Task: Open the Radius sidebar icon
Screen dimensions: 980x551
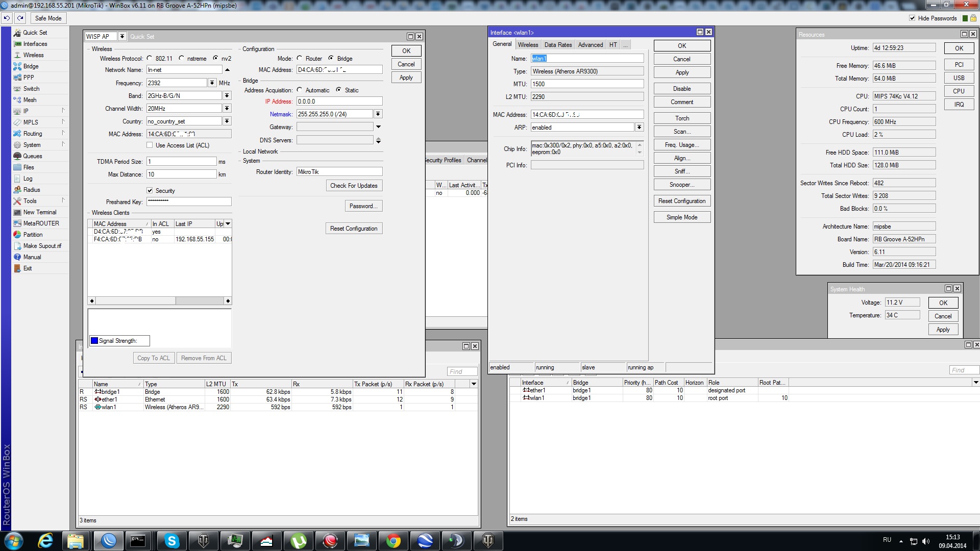Action: [17, 190]
